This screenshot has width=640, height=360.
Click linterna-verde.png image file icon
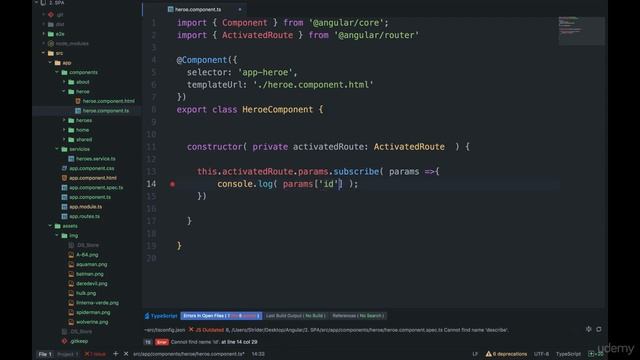click(x=71, y=302)
